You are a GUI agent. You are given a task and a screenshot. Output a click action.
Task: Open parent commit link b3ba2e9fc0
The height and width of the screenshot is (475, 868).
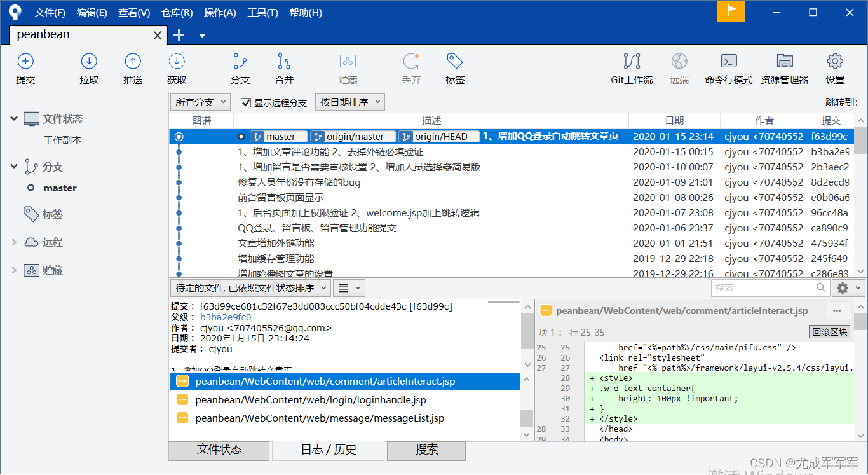pyautogui.click(x=226, y=317)
